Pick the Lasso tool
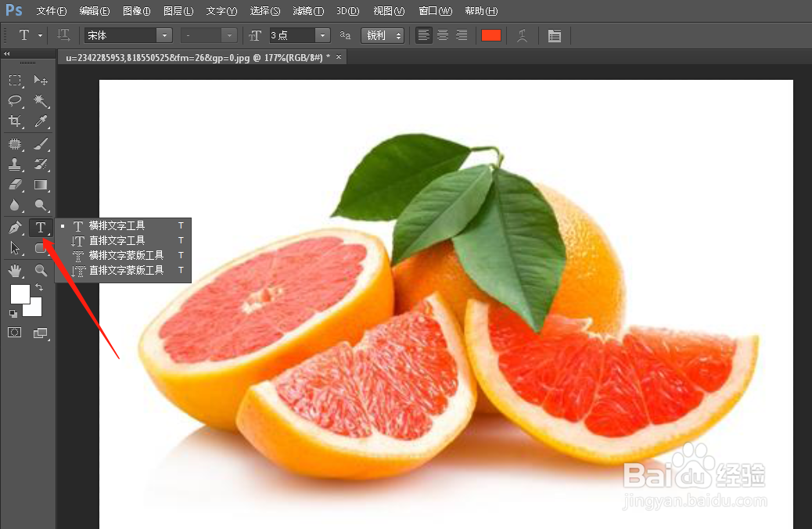812x529 pixels. (15, 100)
